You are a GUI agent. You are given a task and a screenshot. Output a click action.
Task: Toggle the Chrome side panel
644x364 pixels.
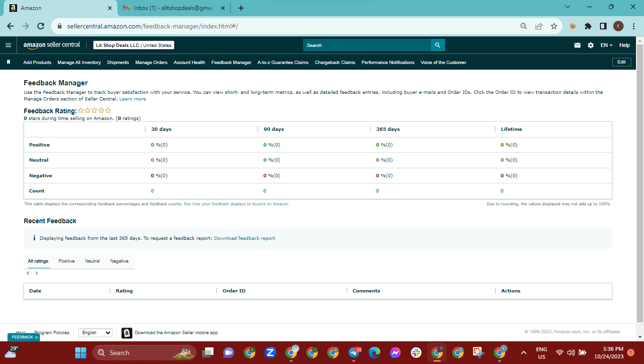coord(603,26)
